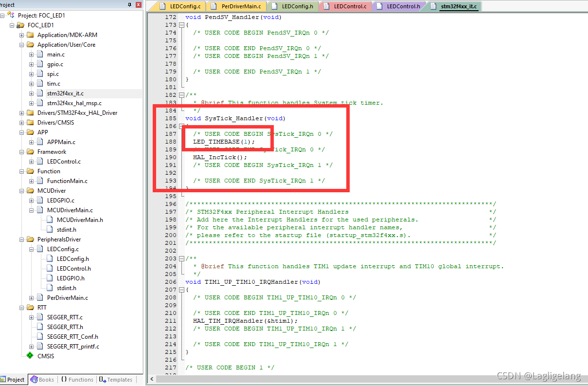
Task: Click the SEGGER_RTT_Conf.h file icon
Action: [40, 336]
